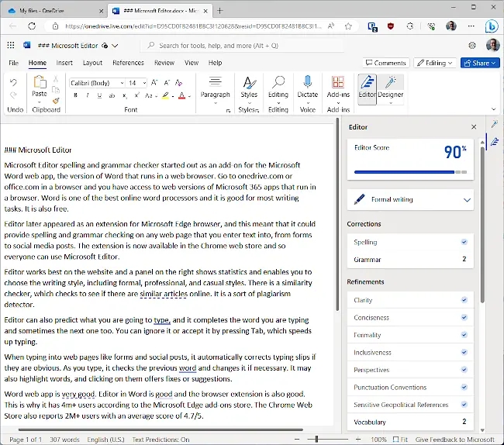Clear formatting with the eraser A icon
Viewport: 504px width, 445px height.
tap(178, 83)
